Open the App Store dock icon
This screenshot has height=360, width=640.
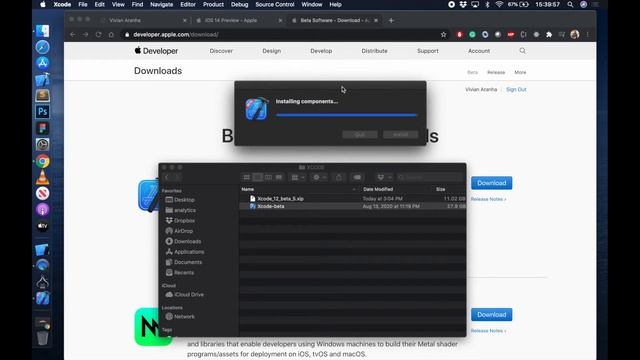click(x=42, y=63)
